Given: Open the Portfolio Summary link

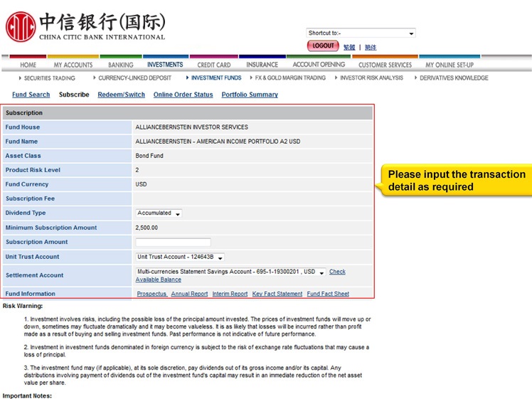Looking at the screenshot, I should 250,95.
